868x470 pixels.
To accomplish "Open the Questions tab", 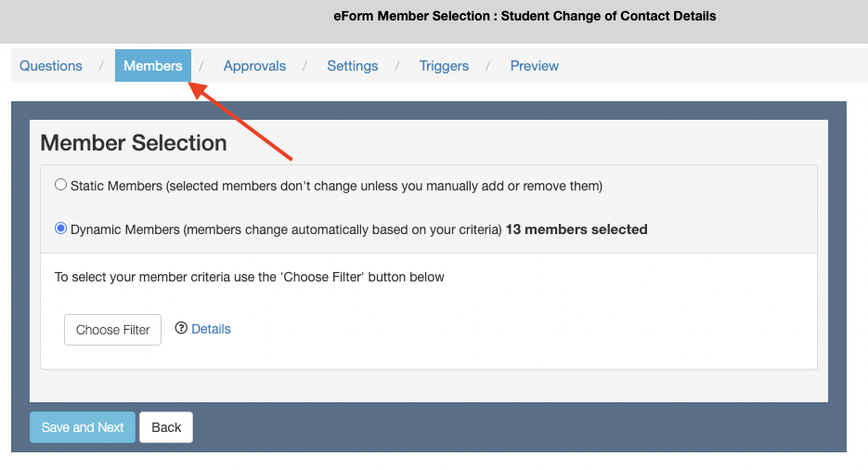I will point(51,66).
